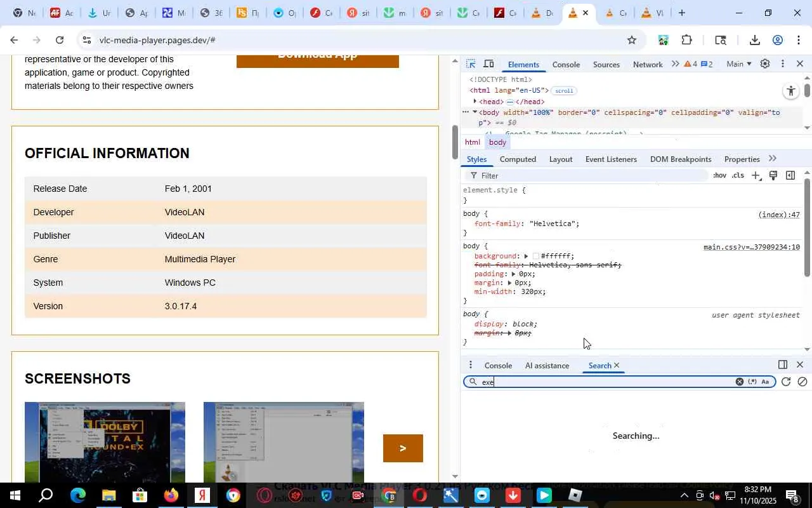Open the Windows Start menu
812x508 pixels.
pos(15,495)
